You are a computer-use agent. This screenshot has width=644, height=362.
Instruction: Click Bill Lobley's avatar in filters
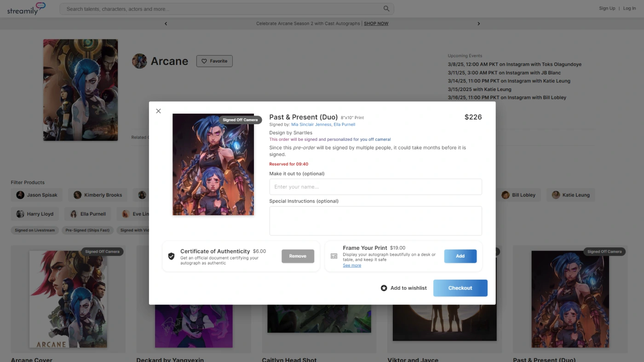tap(506, 195)
